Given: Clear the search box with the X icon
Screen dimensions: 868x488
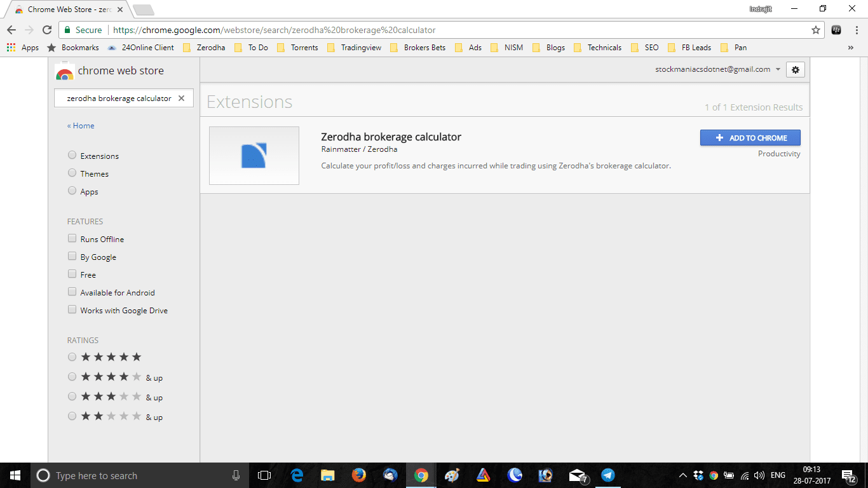Looking at the screenshot, I should (181, 98).
